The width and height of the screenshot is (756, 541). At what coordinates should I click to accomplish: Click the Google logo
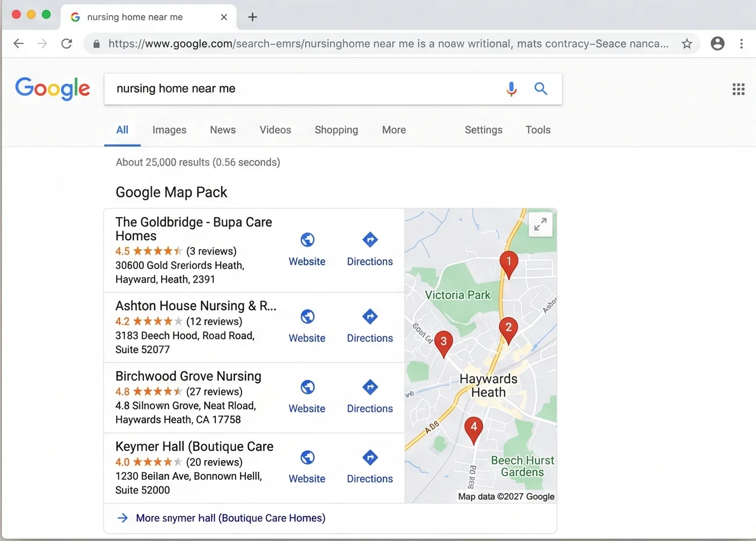coord(52,88)
